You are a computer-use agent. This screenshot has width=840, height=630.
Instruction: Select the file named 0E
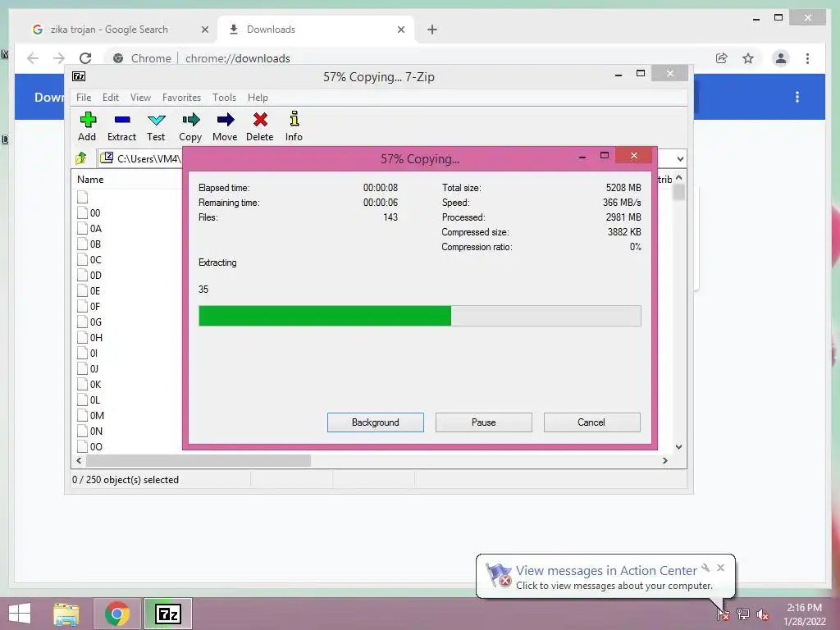[x=95, y=290]
